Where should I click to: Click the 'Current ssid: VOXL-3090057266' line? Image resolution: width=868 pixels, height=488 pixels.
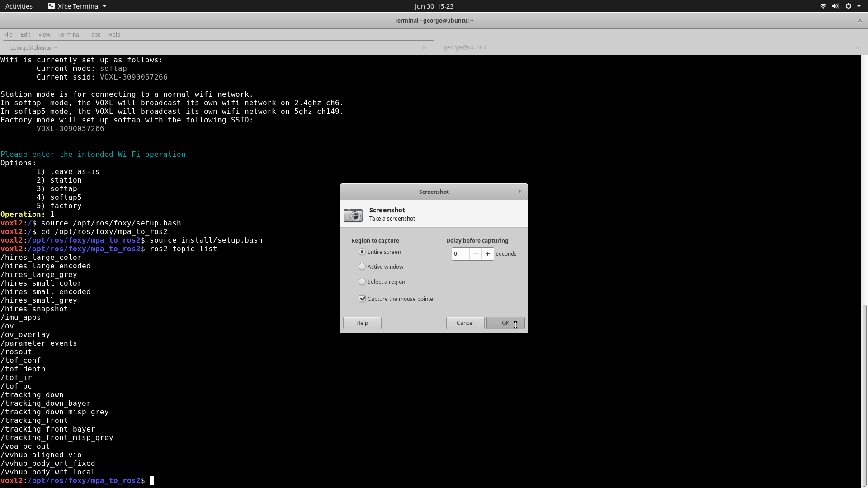click(102, 77)
